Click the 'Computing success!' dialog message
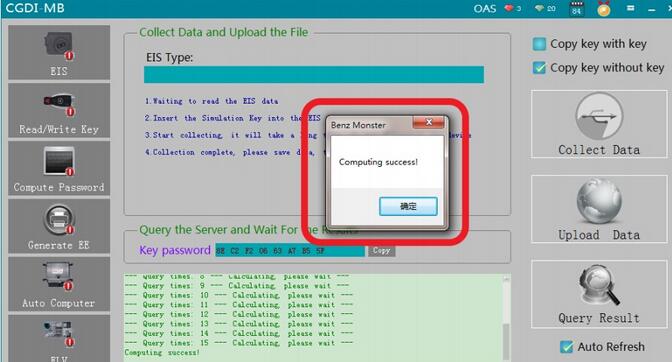The width and height of the screenshot is (672, 362). [378, 162]
